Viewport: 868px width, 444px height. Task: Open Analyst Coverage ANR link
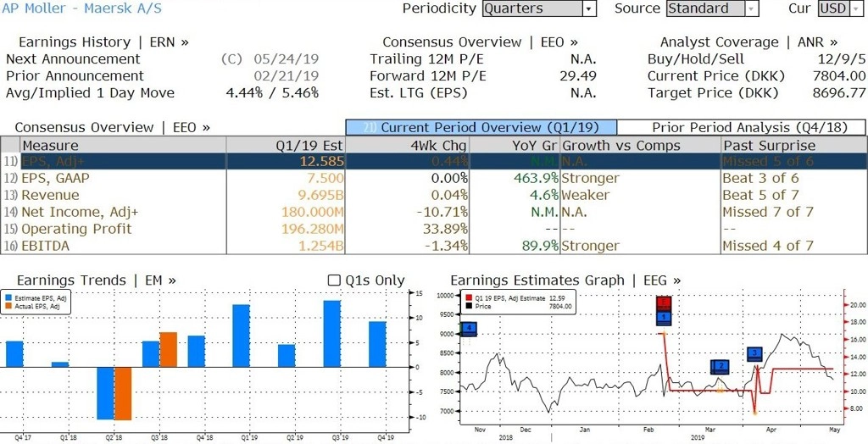(x=748, y=42)
